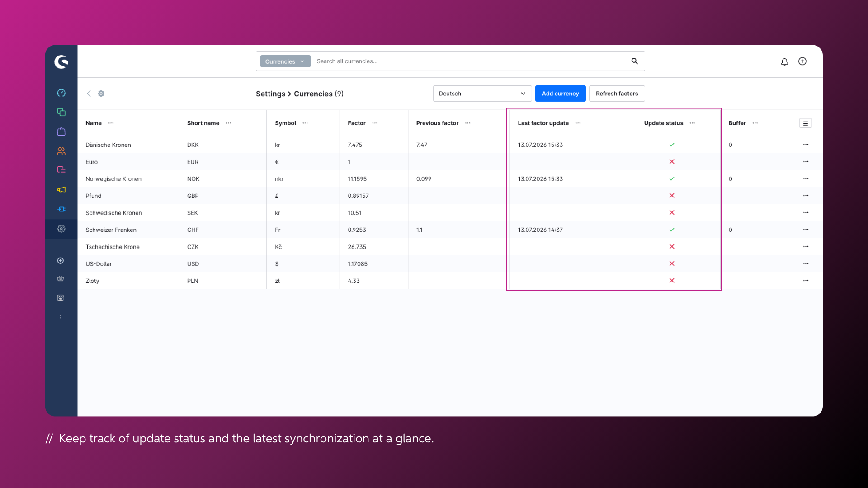Open Buffer column options menu
The image size is (868, 488).
pos(755,123)
